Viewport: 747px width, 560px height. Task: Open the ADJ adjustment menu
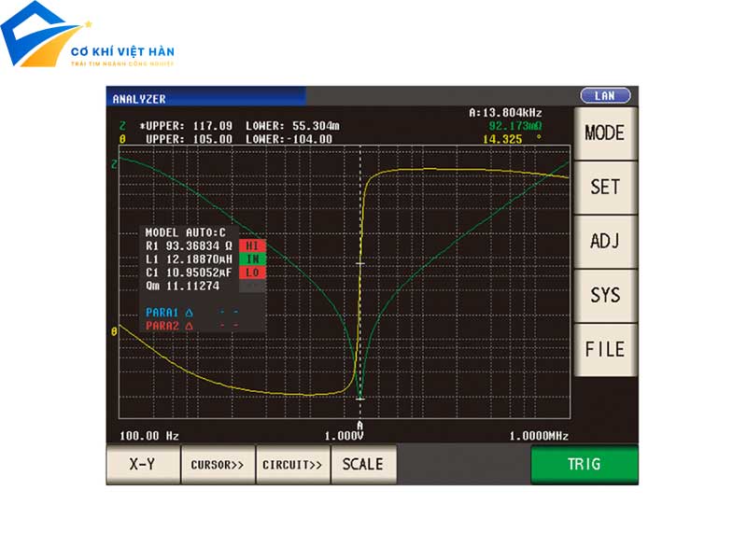tap(604, 241)
